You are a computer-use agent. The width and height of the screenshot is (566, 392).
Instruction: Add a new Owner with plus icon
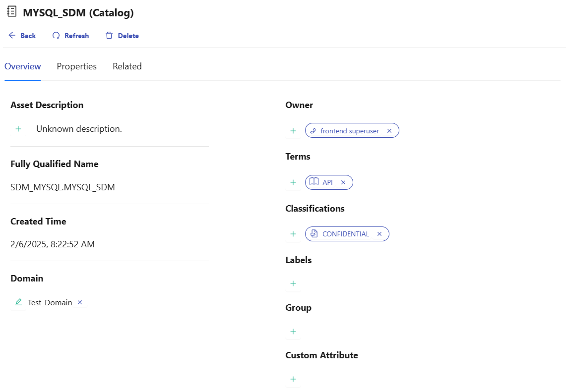click(293, 131)
